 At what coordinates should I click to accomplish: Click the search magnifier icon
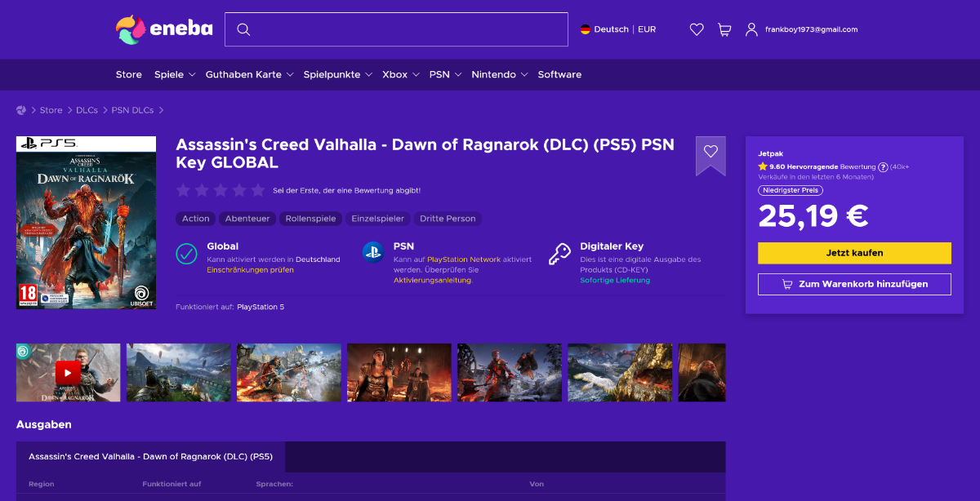coord(243,29)
